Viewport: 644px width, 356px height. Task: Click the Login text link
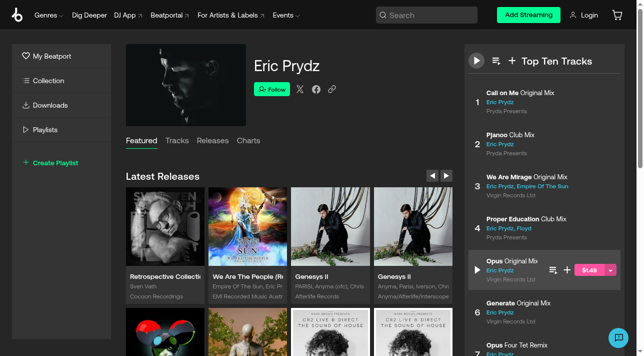(589, 15)
